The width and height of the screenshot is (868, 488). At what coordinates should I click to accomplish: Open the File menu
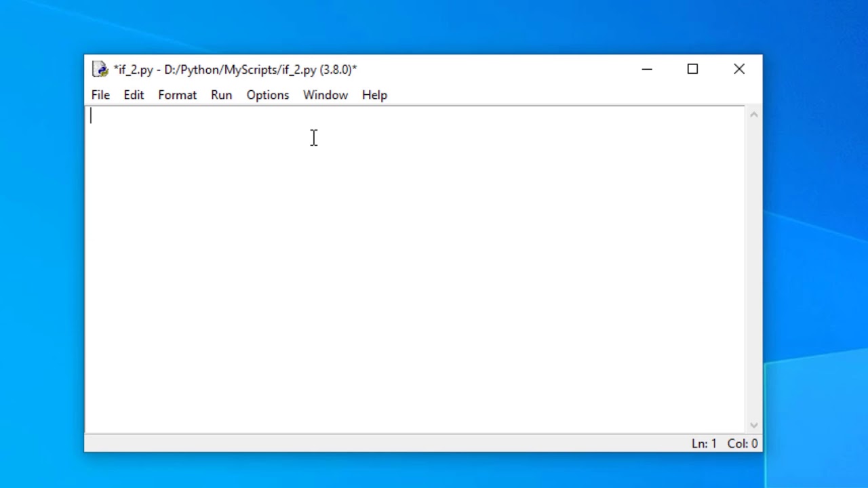tap(100, 95)
